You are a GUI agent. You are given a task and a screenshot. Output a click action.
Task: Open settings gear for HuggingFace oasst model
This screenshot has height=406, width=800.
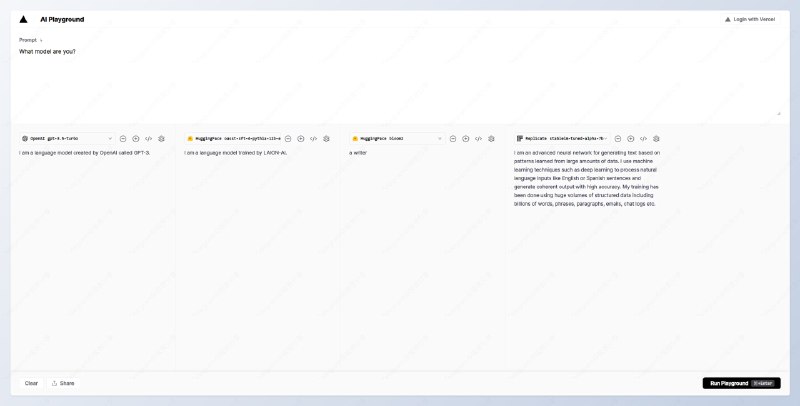pyautogui.click(x=327, y=138)
